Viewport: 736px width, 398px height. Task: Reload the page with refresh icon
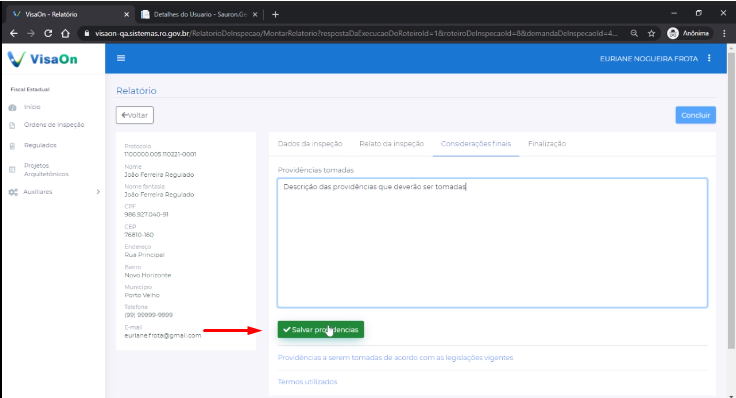click(x=48, y=33)
